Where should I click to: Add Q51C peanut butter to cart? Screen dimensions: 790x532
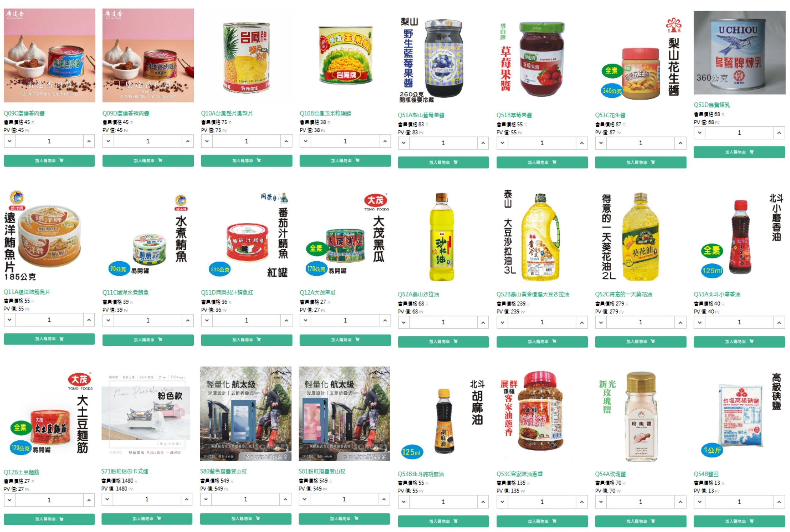pyautogui.click(x=640, y=162)
